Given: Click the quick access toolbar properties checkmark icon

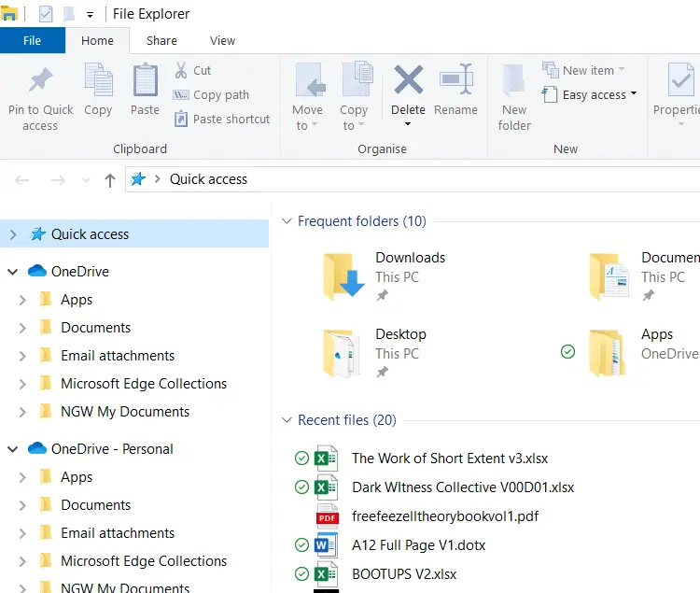Looking at the screenshot, I should (46, 14).
